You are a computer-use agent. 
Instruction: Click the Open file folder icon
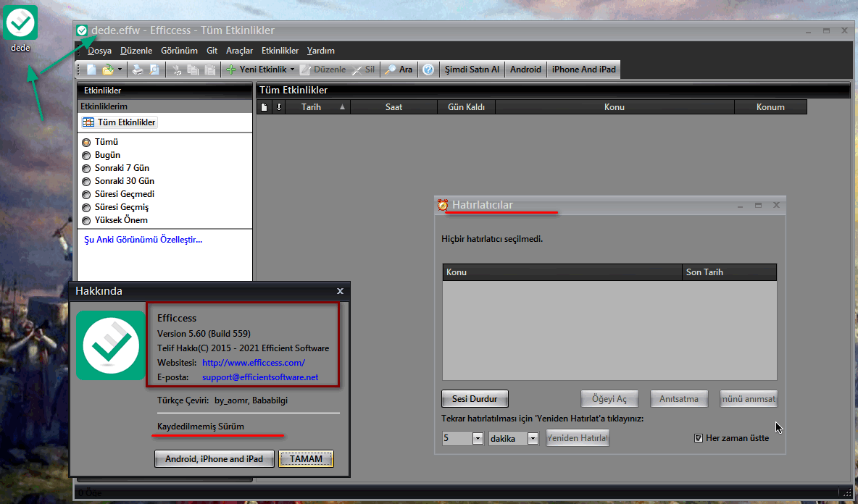click(108, 70)
